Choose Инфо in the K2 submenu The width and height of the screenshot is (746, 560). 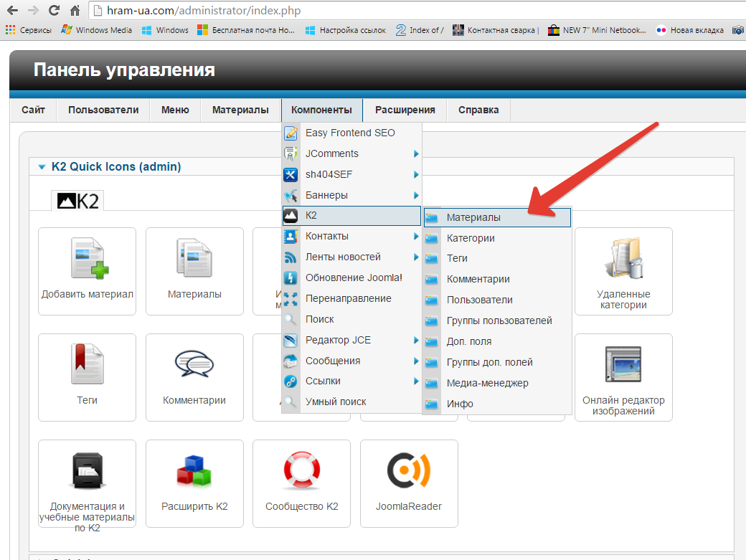497,404
